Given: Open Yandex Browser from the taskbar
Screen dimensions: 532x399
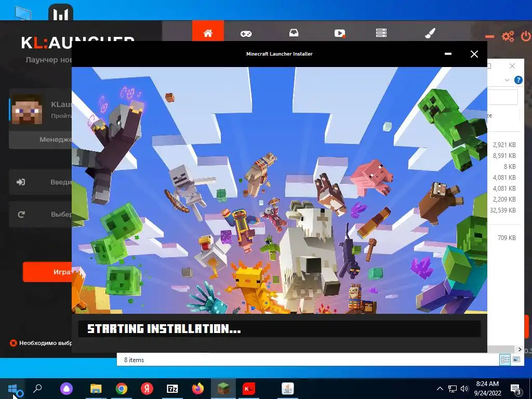Looking at the screenshot, I should 147,389.
